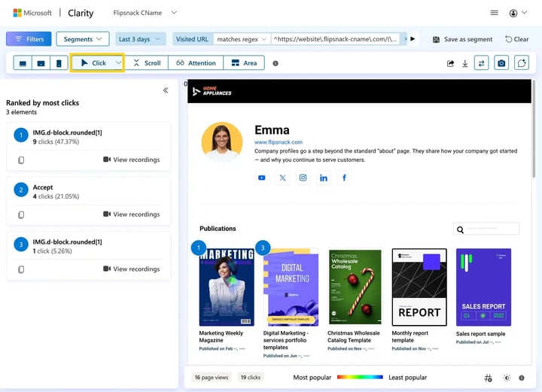
Task: Copy element details for IMG 9 clicks
Action: pos(21,160)
